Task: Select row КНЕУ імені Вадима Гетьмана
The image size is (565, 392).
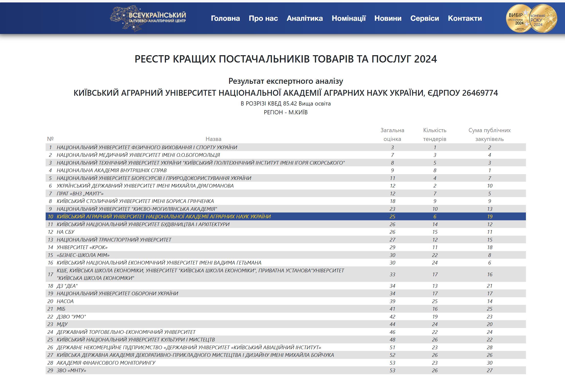Action: pyautogui.click(x=286, y=263)
